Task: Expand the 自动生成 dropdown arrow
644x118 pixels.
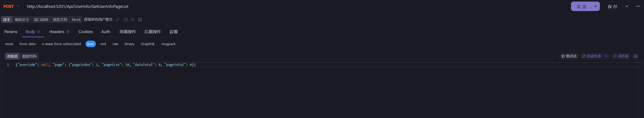Action: coord(606,56)
